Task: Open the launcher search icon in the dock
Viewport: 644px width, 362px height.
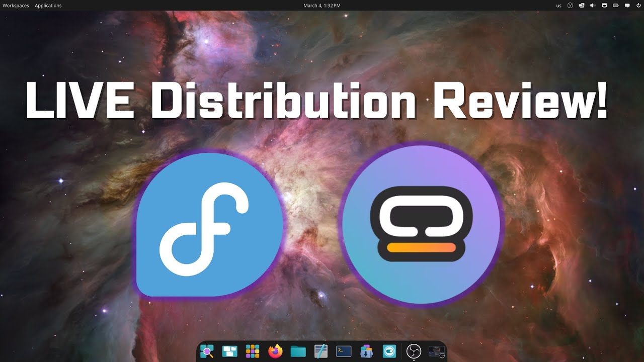Action: point(207,351)
